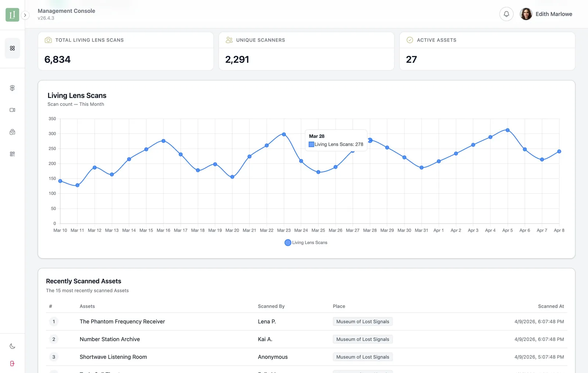This screenshot has height=373, width=588.
Task: Select The Phantom Frequency Receiver asset row
Action: coord(122,322)
